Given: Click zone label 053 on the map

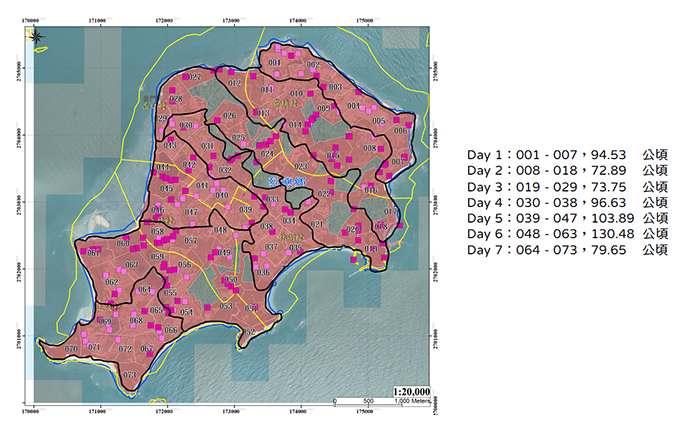Looking at the screenshot, I should click(226, 306).
